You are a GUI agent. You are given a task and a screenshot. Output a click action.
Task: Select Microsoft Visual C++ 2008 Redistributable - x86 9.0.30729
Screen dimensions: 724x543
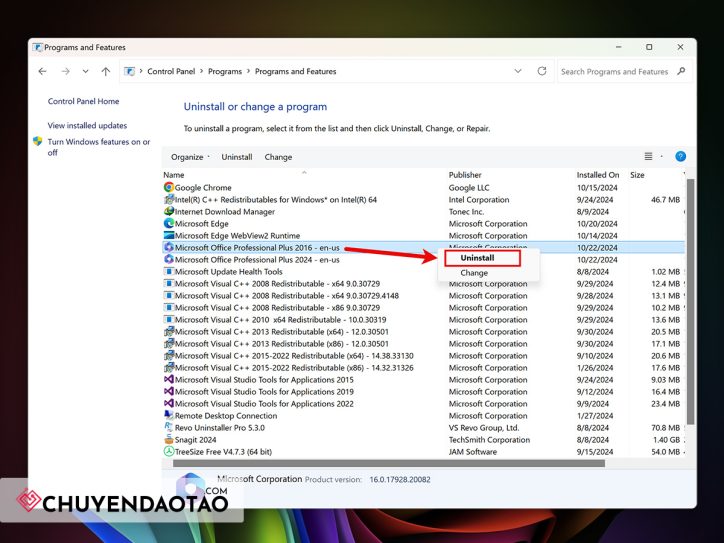[423, 308]
